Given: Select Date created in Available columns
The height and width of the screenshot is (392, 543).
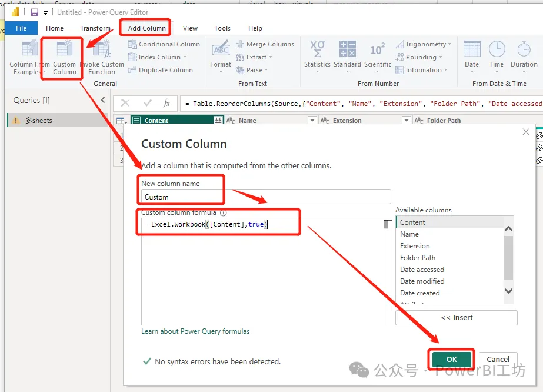Looking at the screenshot, I should [450, 293].
